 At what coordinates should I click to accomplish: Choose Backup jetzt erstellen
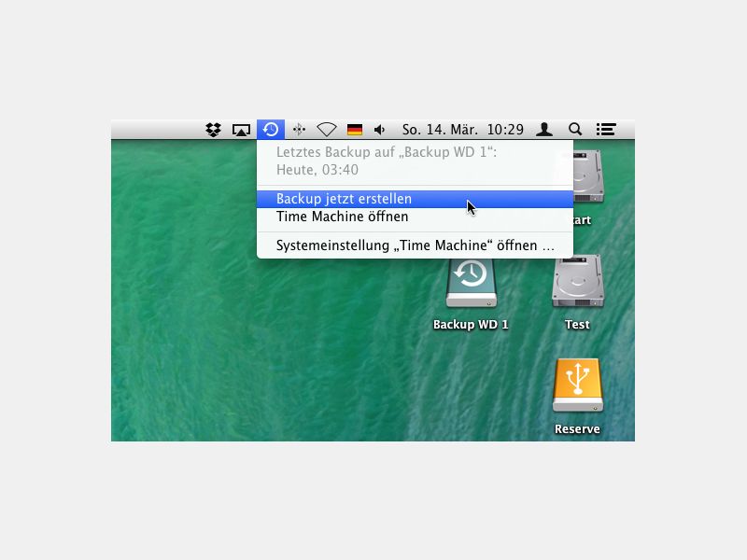pyautogui.click(x=415, y=199)
